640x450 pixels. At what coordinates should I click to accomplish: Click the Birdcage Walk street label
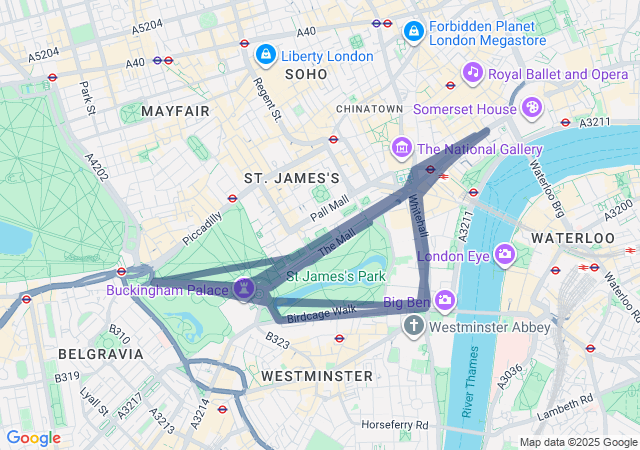(322, 314)
